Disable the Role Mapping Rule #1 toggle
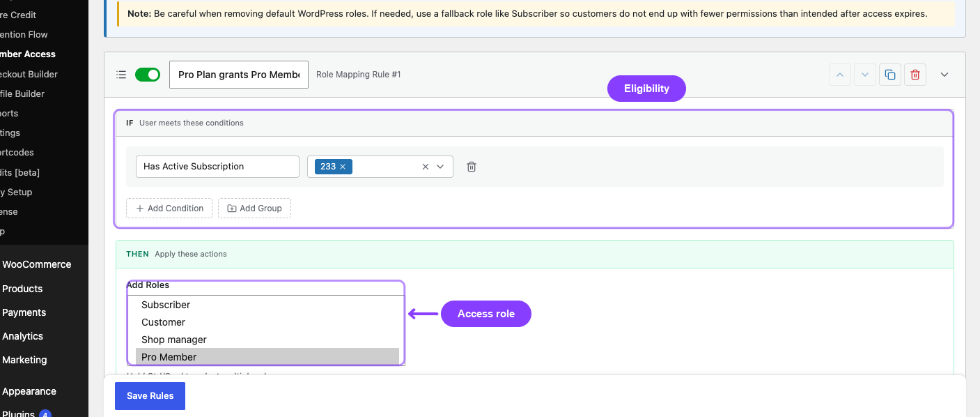980x417 pixels. (x=148, y=75)
